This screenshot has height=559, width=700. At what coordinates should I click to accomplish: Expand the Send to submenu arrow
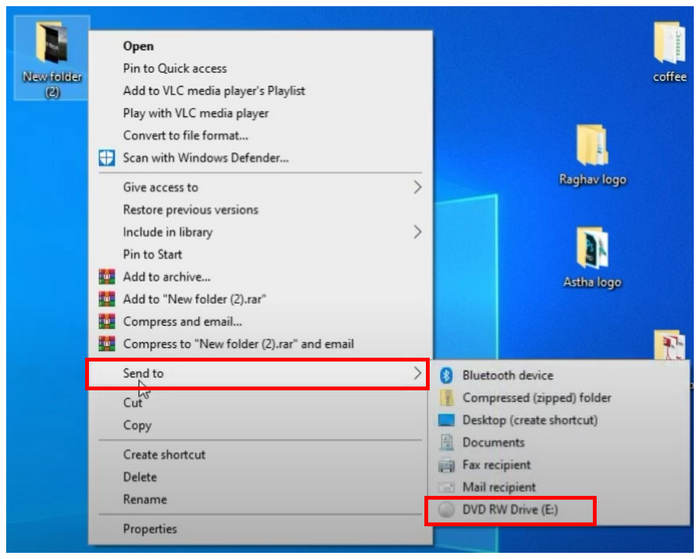[x=417, y=373]
